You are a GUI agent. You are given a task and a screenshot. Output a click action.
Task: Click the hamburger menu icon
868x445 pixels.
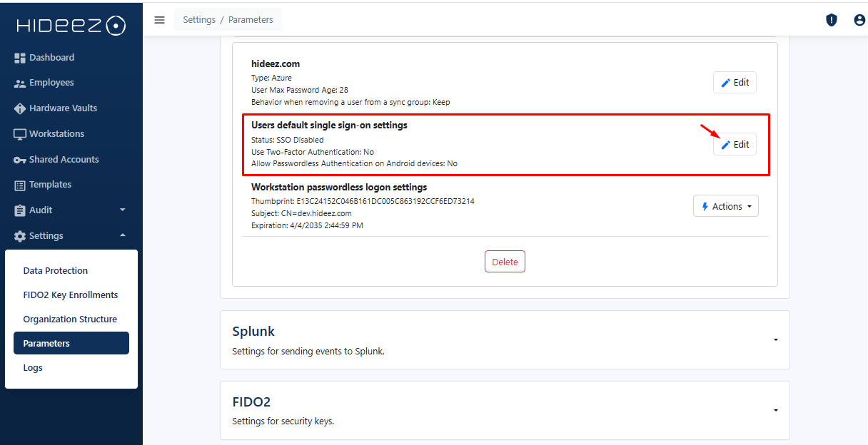(160, 20)
